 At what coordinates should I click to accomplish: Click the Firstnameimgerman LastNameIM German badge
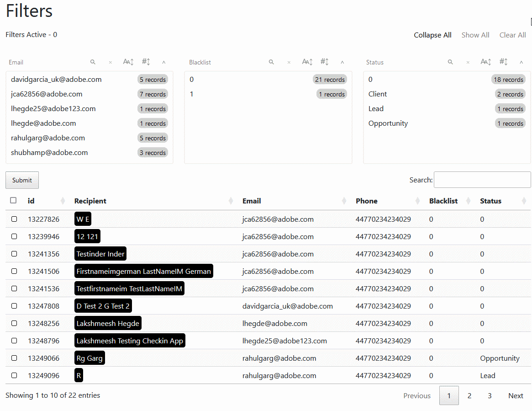144,271
